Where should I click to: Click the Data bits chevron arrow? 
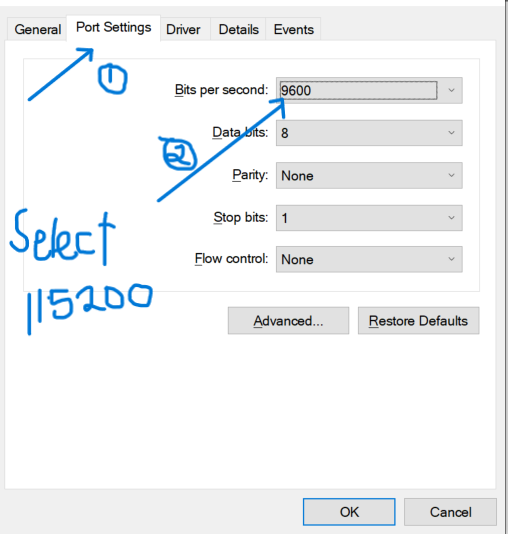point(451,133)
